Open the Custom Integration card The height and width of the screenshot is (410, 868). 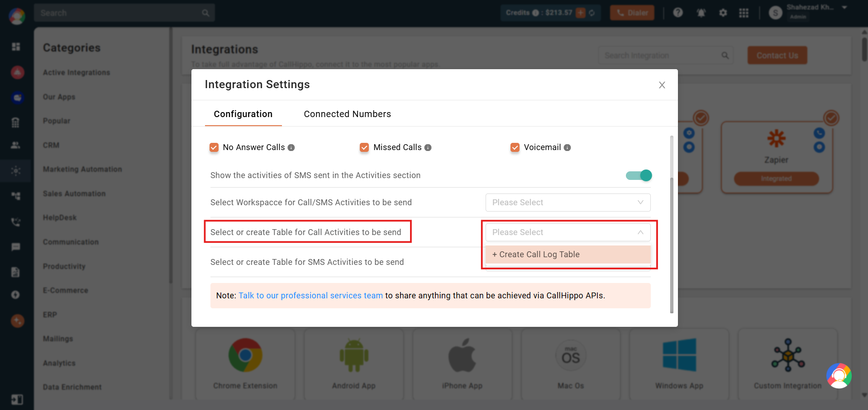(788, 364)
